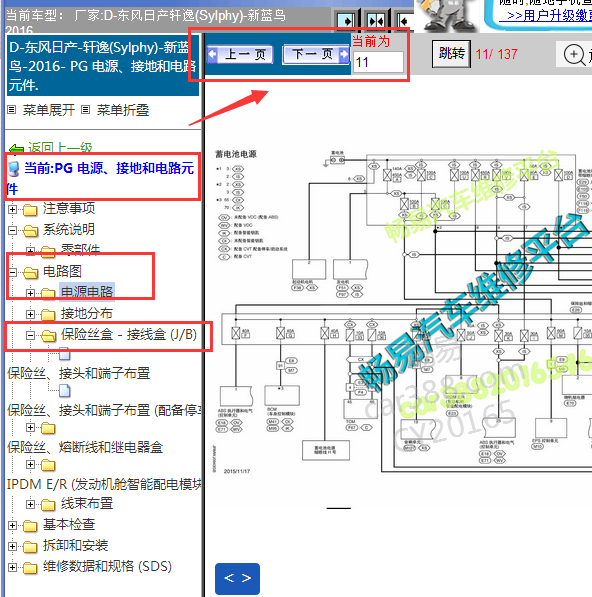Click the 菜单折叠 text
This screenshot has height=597, width=592.
point(123,110)
